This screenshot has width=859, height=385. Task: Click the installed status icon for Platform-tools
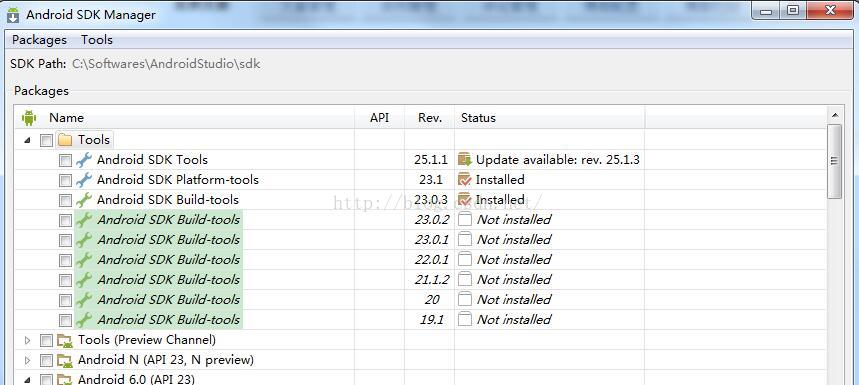[465, 180]
